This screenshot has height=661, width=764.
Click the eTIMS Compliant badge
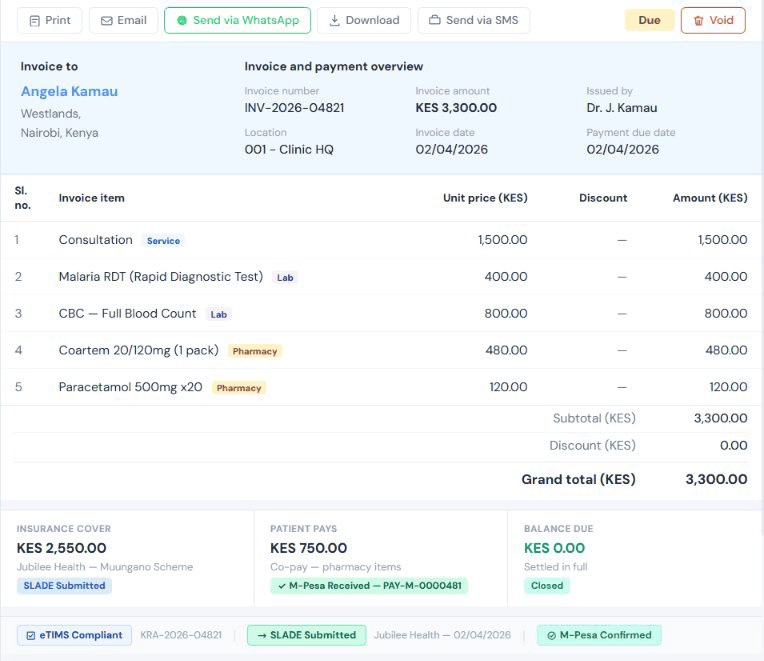point(75,635)
